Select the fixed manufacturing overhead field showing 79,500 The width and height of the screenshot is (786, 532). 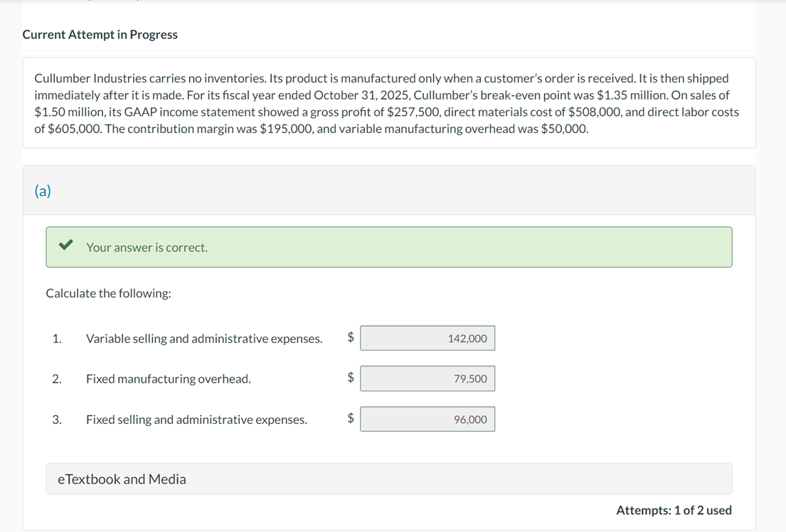pos(427,379)
